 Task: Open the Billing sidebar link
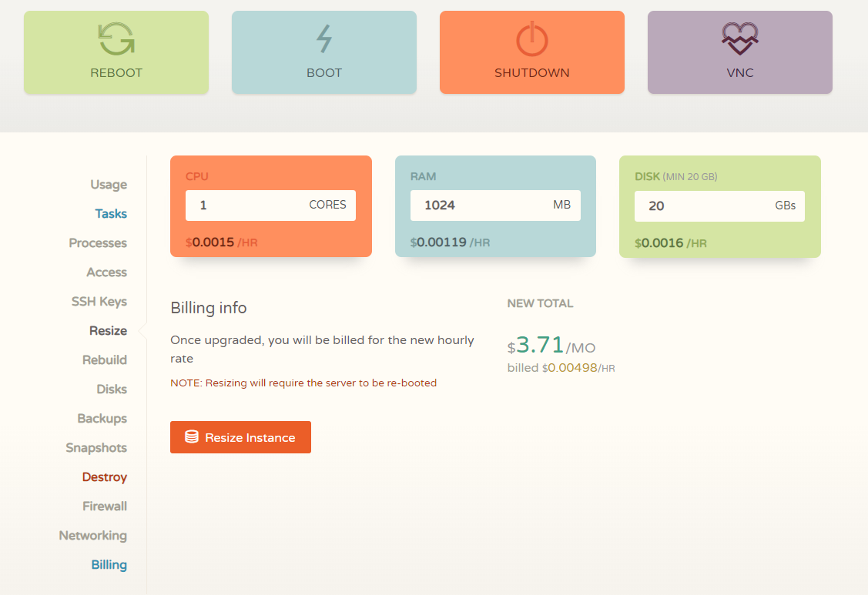coord(109,565)
